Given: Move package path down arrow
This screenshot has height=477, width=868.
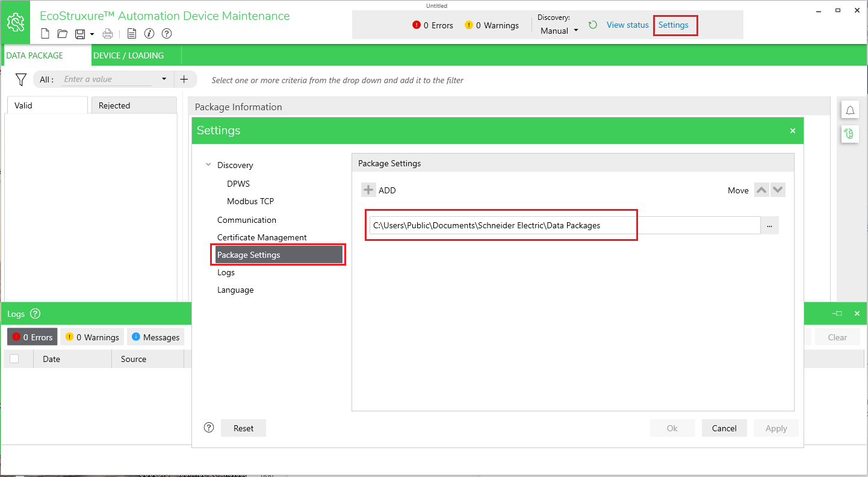Looking at the screenshot, I should [x=778, y=190].
